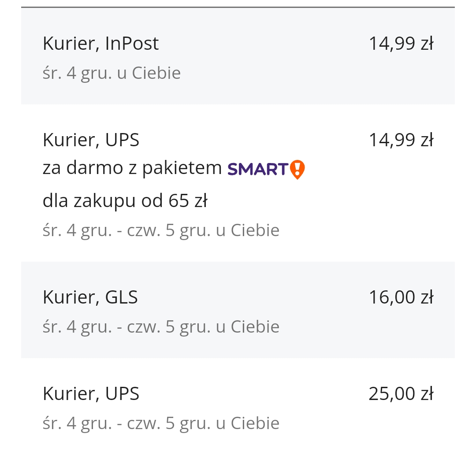Select the Kurier, GLS delivery option
The image size is (476, 452).
tap(90, 297)
